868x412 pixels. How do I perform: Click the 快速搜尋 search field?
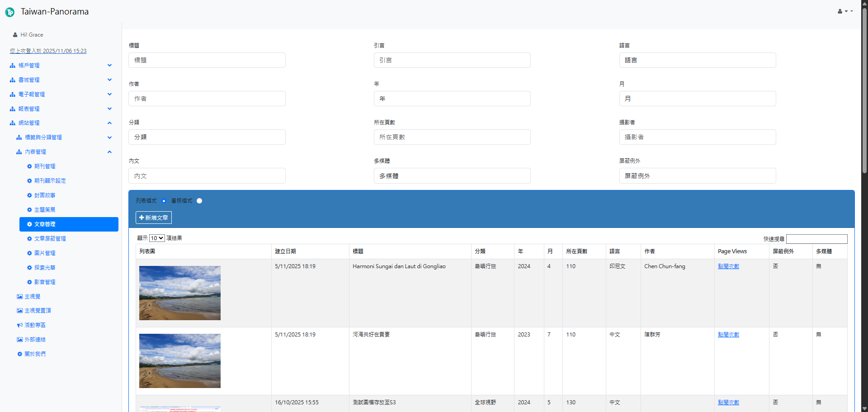[x=816, y=239]
